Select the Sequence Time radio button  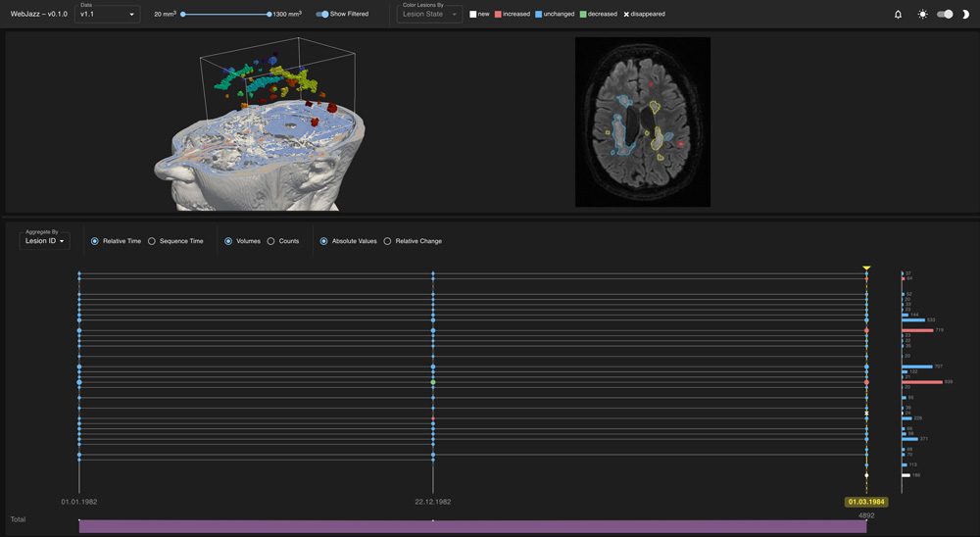click(x=152, y=241)
